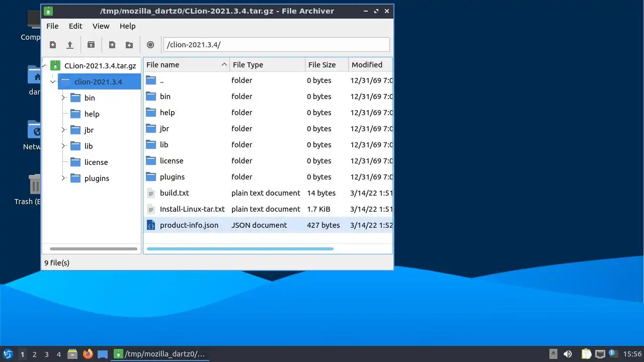Image resolution: width=644 pixels, height=362 pixels.
Task: Click the build.txt document icon
Action: point(151,193)
